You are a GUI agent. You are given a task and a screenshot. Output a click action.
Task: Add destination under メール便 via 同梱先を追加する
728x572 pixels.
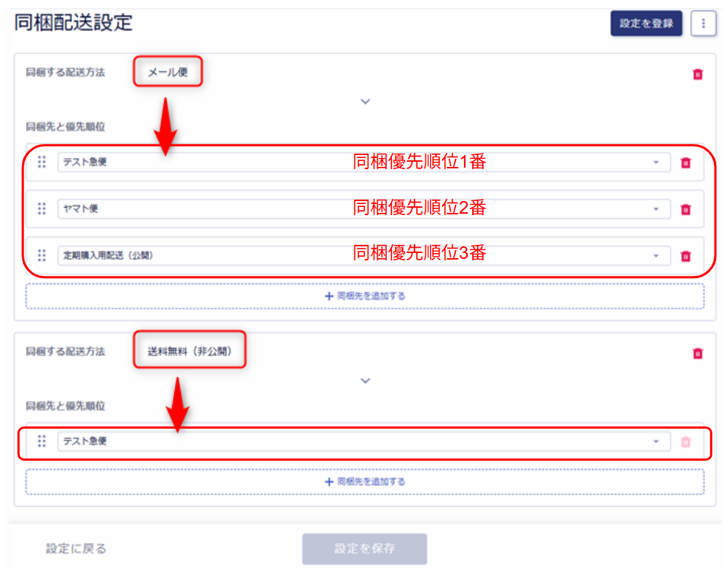pyautogui.click(x=365, y=296)
